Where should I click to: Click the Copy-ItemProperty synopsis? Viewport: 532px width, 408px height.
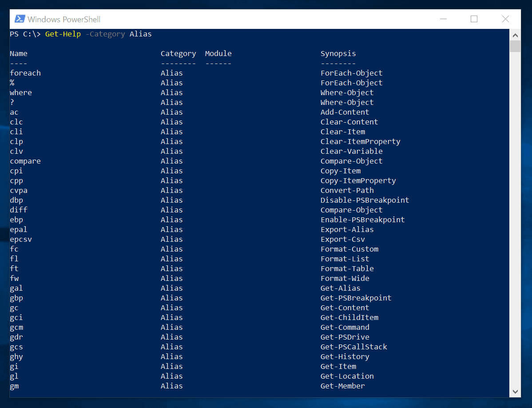[358, 181]
